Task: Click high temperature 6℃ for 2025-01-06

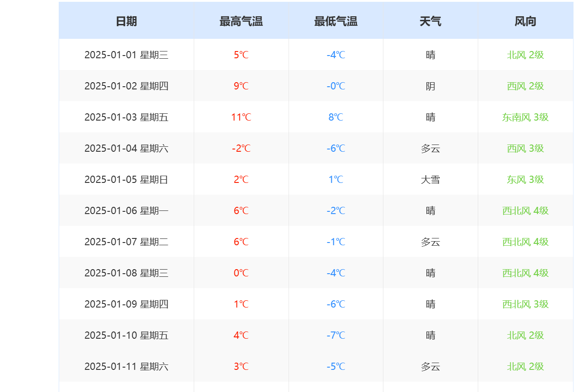Action: pyautogui.click(x=241, y=210)
